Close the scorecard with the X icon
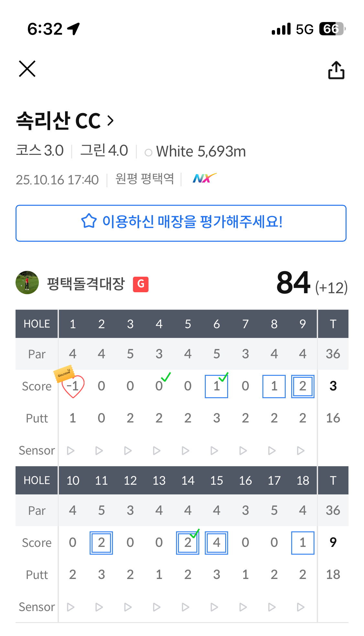This screenshot has height=636, width=364. tap(27, 69)
